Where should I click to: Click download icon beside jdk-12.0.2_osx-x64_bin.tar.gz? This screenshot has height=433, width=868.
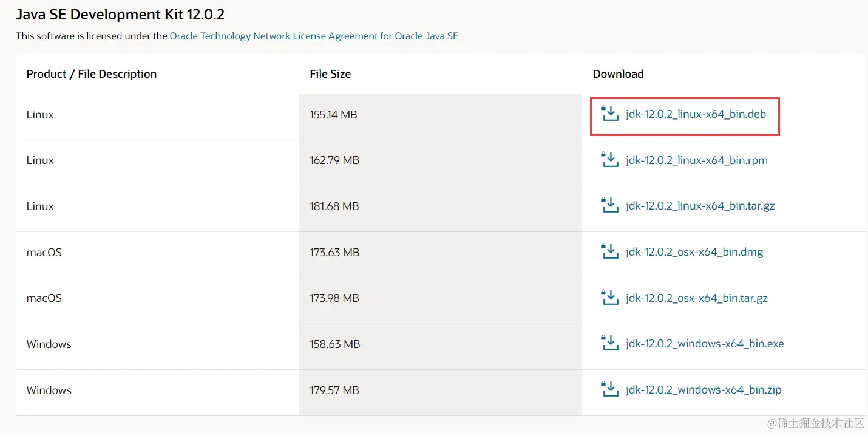pos(609,297)
